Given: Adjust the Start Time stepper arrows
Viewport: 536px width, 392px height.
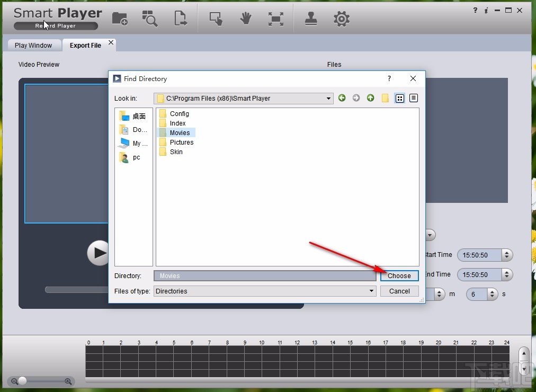Looking at the screenshot, I should point(507,255).
